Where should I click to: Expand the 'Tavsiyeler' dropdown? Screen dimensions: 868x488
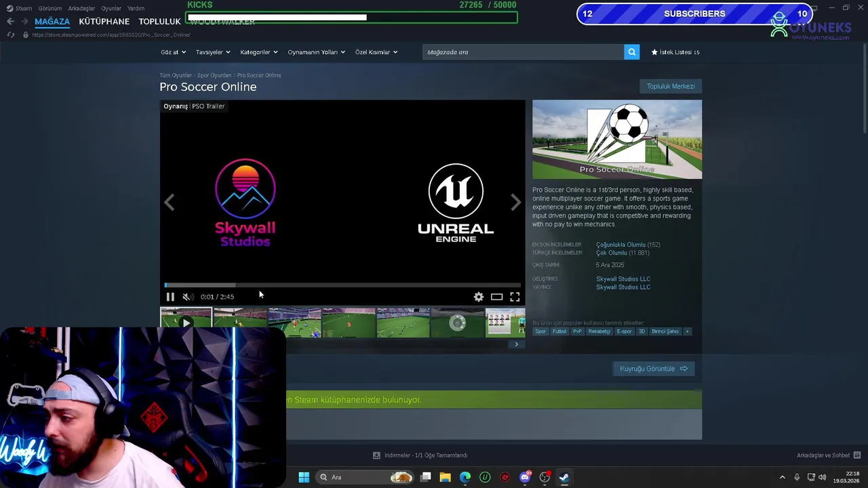point(213,52)
